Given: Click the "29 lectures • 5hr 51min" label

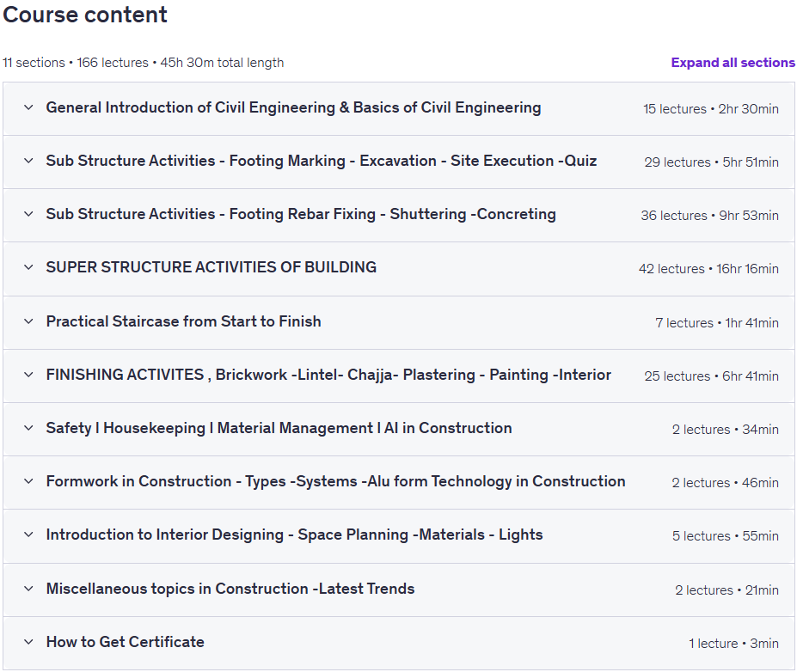Looking at the screenshot, I should click(x=711, y=162).
